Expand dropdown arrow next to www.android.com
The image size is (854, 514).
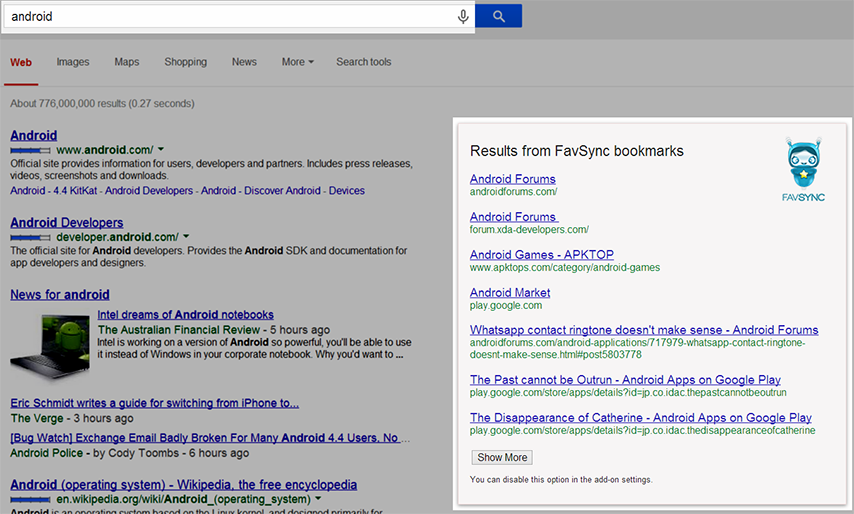tap(160, 149)
